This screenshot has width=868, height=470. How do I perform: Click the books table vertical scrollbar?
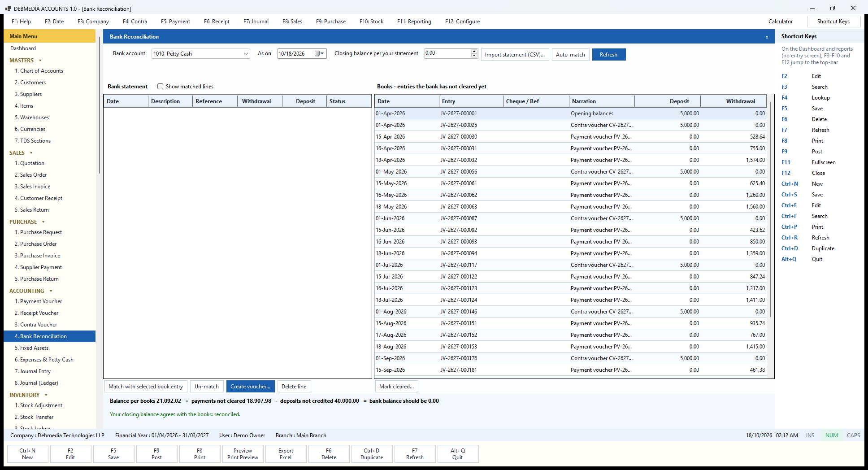point(771,209)
